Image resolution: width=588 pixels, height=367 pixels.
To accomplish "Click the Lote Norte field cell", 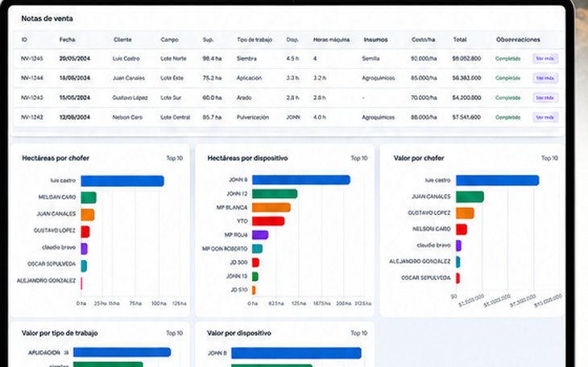I will (x=173, y=59).
